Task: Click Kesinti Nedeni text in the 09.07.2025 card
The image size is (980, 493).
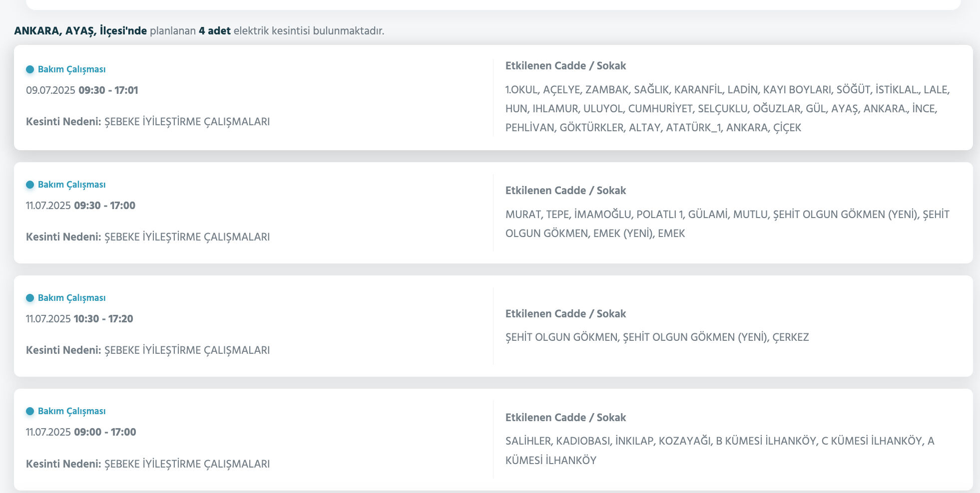Action: [148, 122]
